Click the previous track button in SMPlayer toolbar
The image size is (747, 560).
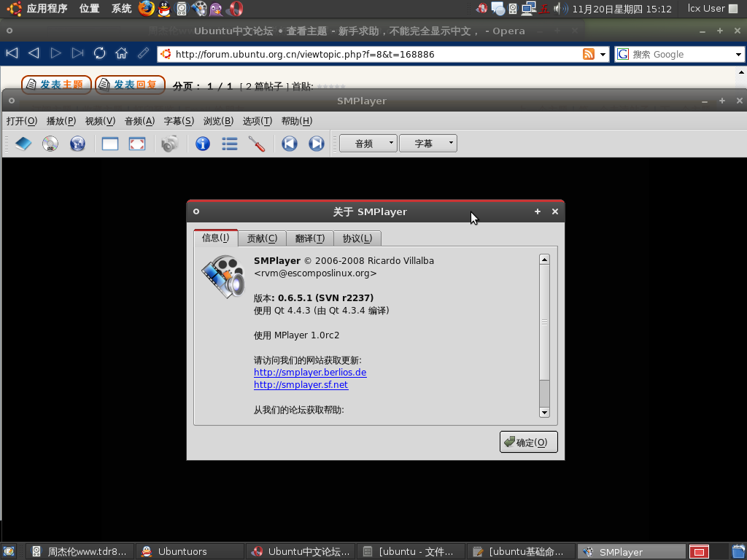[289, 144]
